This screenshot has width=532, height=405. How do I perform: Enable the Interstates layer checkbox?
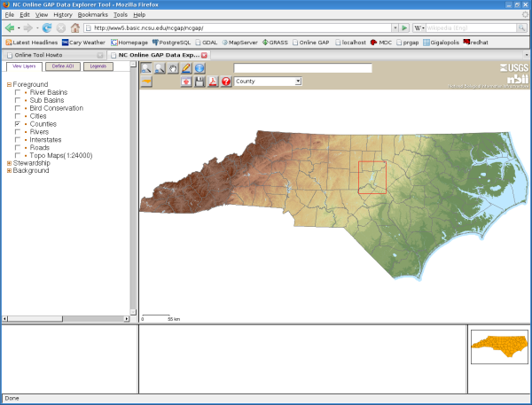(x=18, y=140)
